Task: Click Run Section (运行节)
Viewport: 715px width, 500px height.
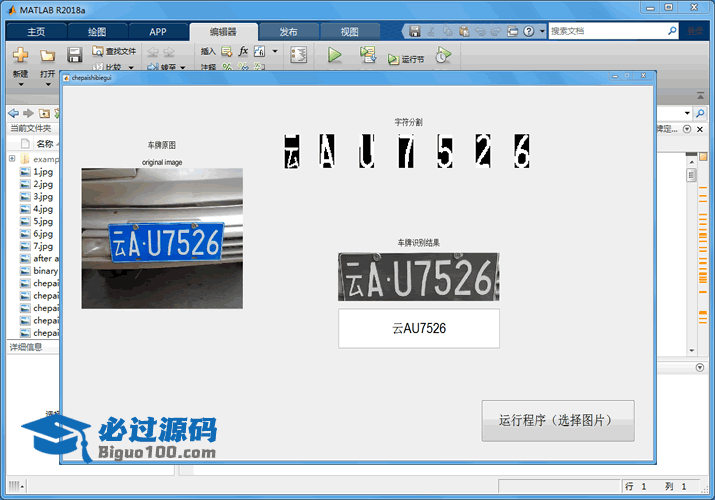Action: 406,59
